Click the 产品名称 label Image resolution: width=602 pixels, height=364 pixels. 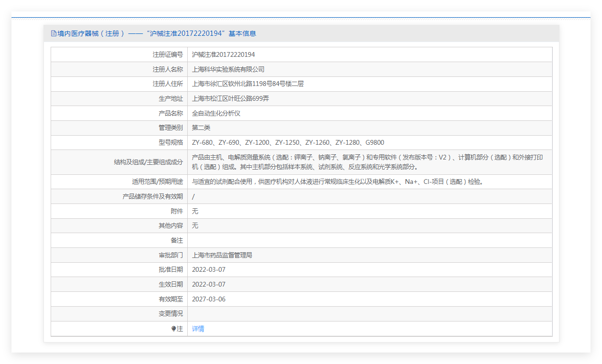coord(171,113)
